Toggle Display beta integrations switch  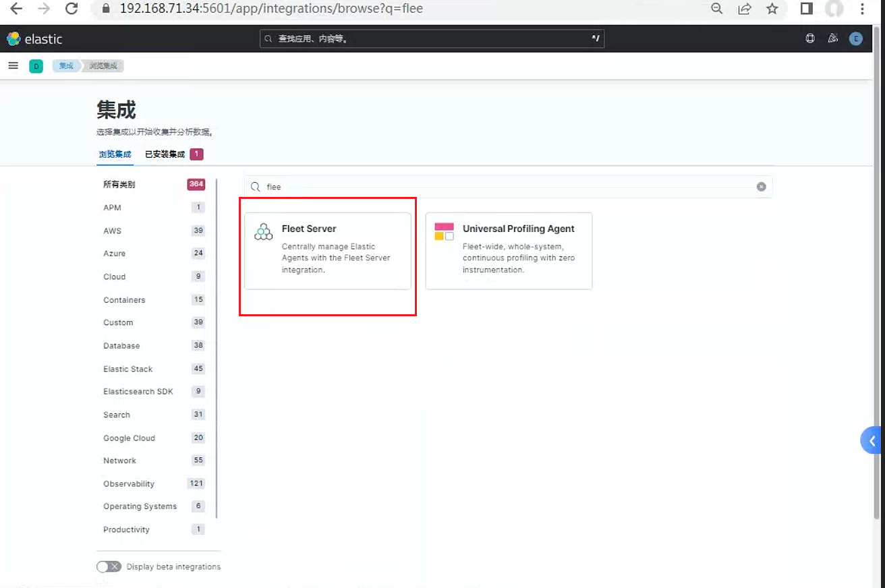109,566
